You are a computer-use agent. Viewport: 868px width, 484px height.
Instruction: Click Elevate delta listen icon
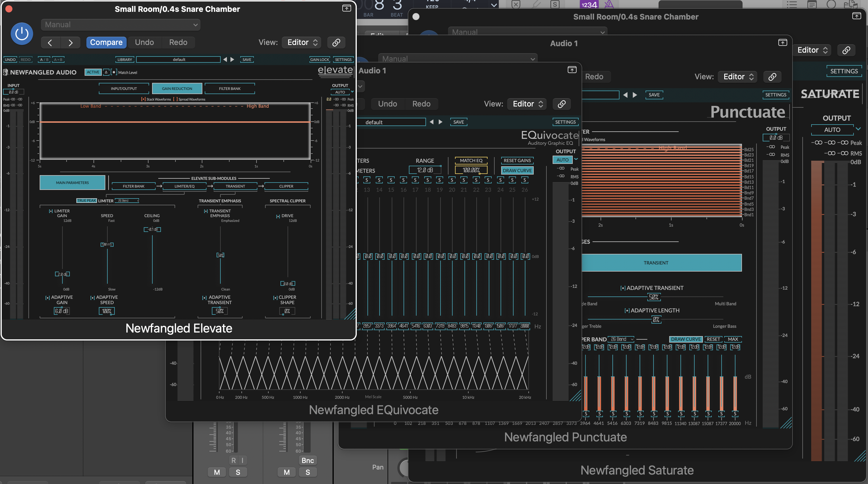[x=106, y=72]
